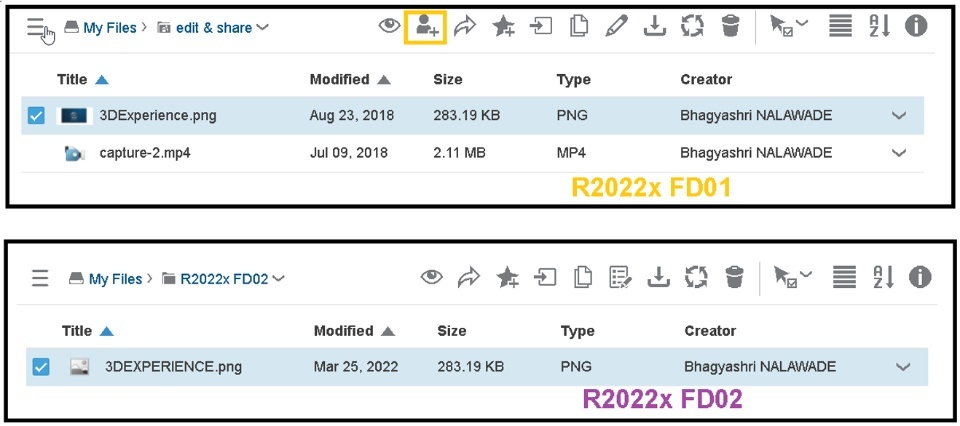Go to My Files in FD01 breadcrumb
The image size is (960, 426).
point(108,28)
